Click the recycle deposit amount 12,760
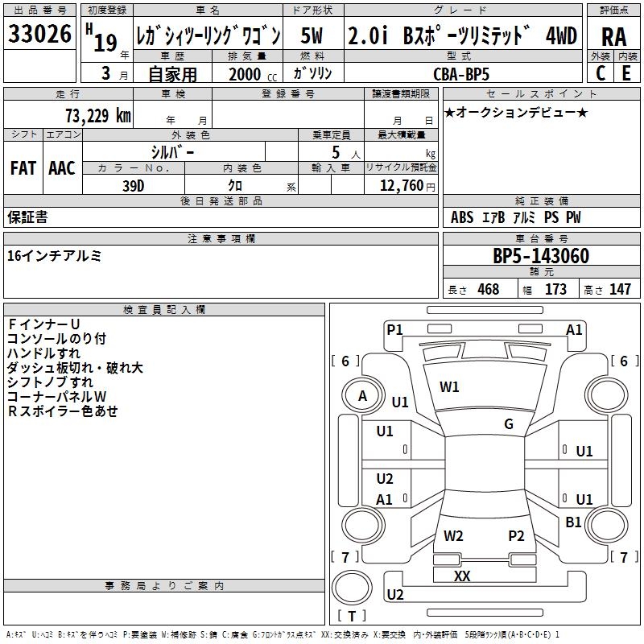Image resolution: width=644 pixels, height=644 pixels. 400,186
